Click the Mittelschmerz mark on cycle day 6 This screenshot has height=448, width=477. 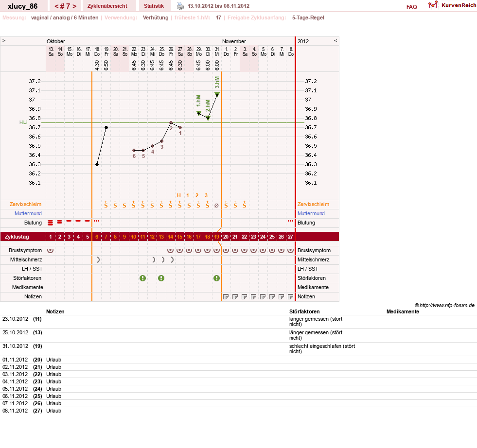pos(98,259)
